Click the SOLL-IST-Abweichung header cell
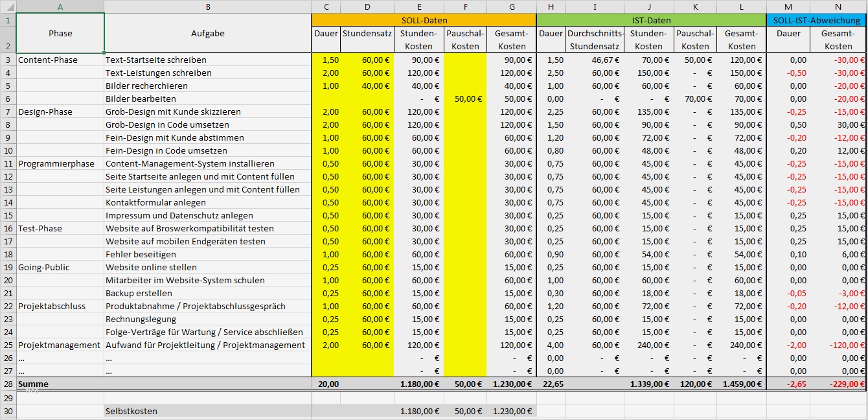 coord(816,20)
